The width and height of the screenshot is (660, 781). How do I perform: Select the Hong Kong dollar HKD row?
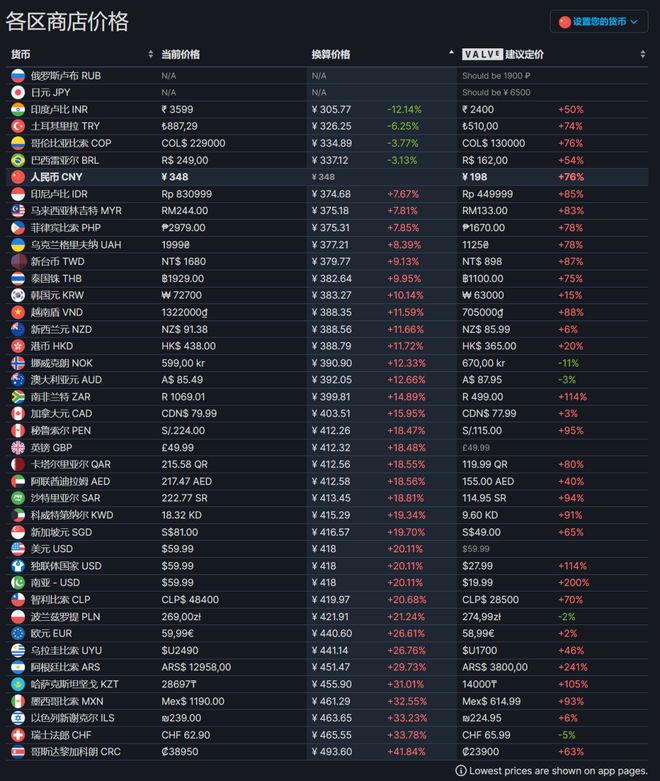coord(327,346)
